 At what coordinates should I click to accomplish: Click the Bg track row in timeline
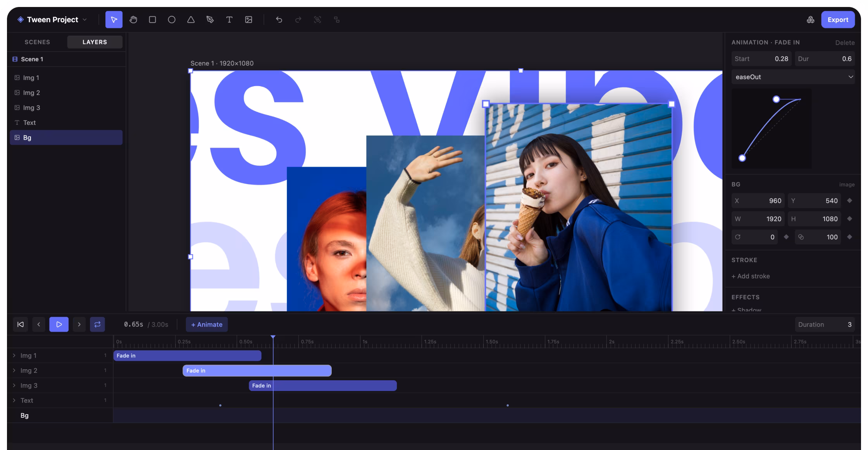click(x=434, y=415)
